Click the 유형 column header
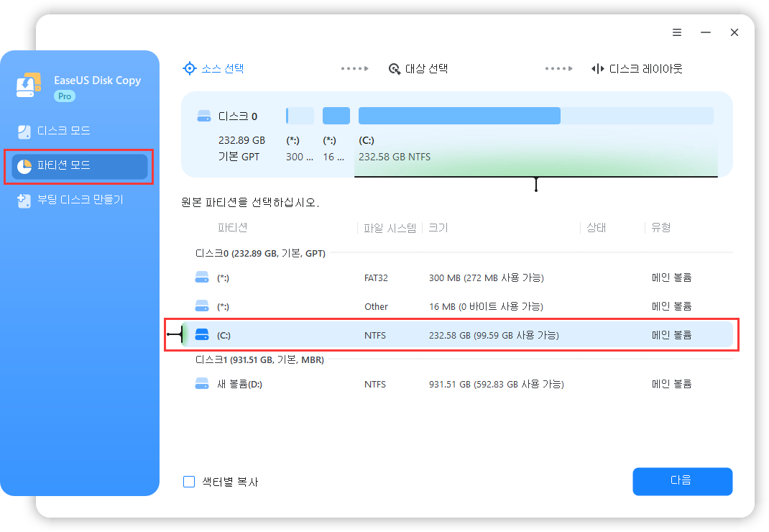The image size is (769, 532). tap(660, 227)
